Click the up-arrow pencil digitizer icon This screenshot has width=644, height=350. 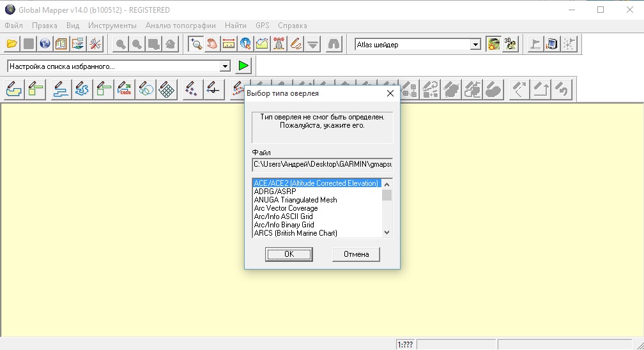[x=541, y=89]
